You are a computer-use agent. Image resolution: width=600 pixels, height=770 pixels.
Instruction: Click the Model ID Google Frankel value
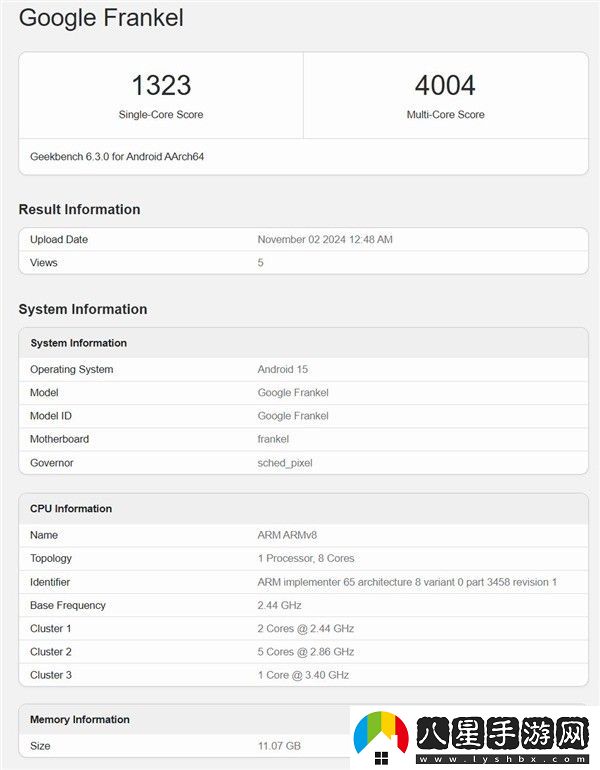[x=293, y=416]
